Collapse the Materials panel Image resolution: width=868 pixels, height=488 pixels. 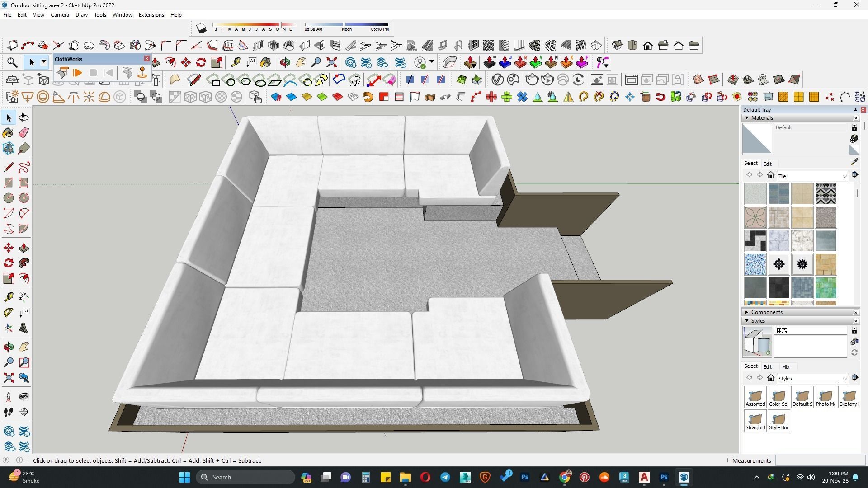point(747,118)
